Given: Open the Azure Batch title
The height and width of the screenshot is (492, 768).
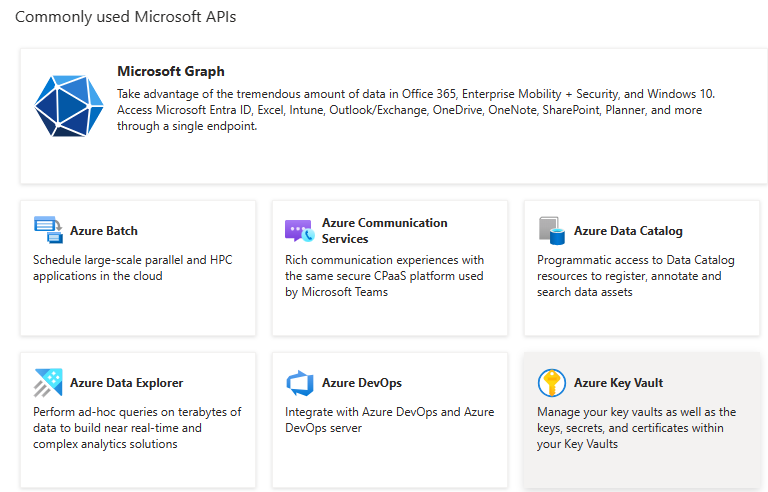Looking at the screenshot, I should tap(104, 231).
